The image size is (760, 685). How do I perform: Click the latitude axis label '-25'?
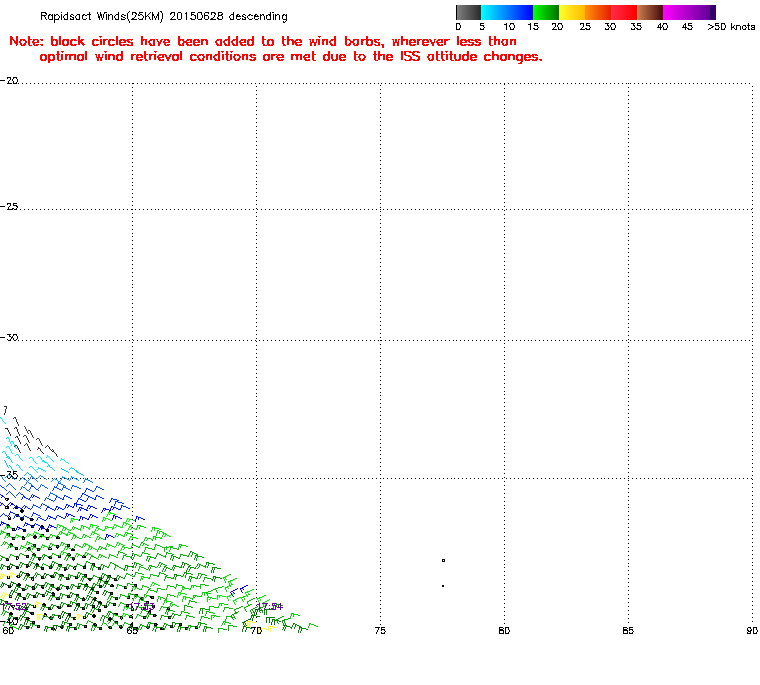point(9,207)
